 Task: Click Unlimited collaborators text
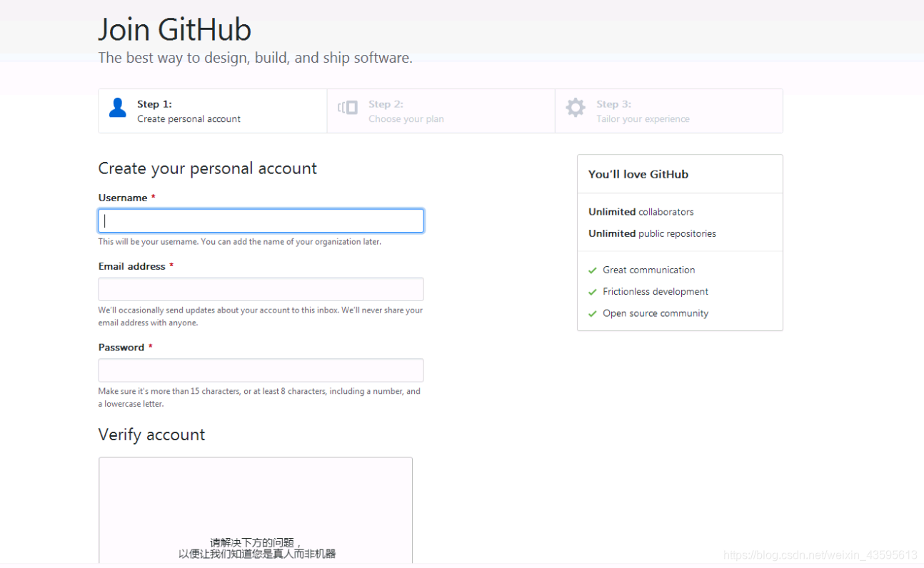(641, 212)
